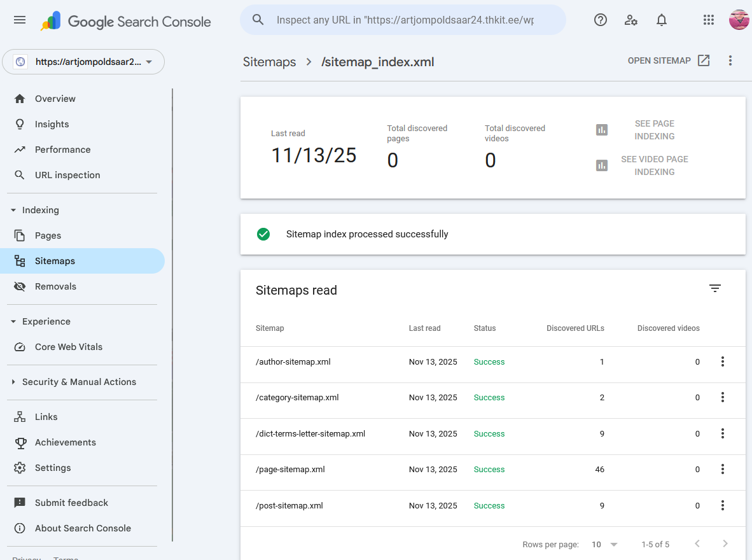
Task: Open the Google apps grid
Action: click(x=709, y=20)
